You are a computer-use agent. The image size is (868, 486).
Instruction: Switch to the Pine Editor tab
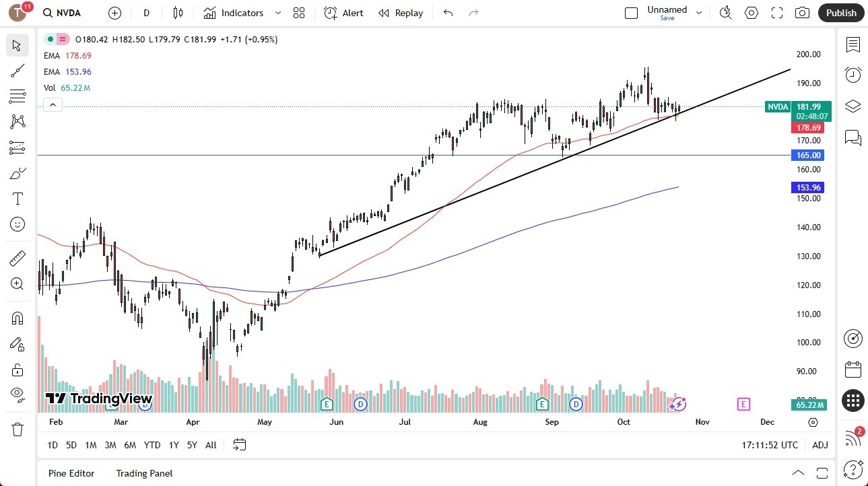71,473
